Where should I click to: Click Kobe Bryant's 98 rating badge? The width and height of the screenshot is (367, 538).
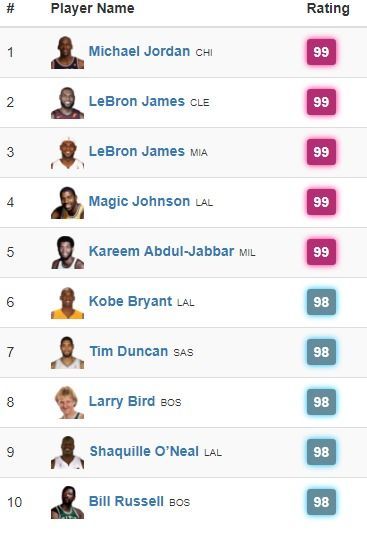pos(321,302)
